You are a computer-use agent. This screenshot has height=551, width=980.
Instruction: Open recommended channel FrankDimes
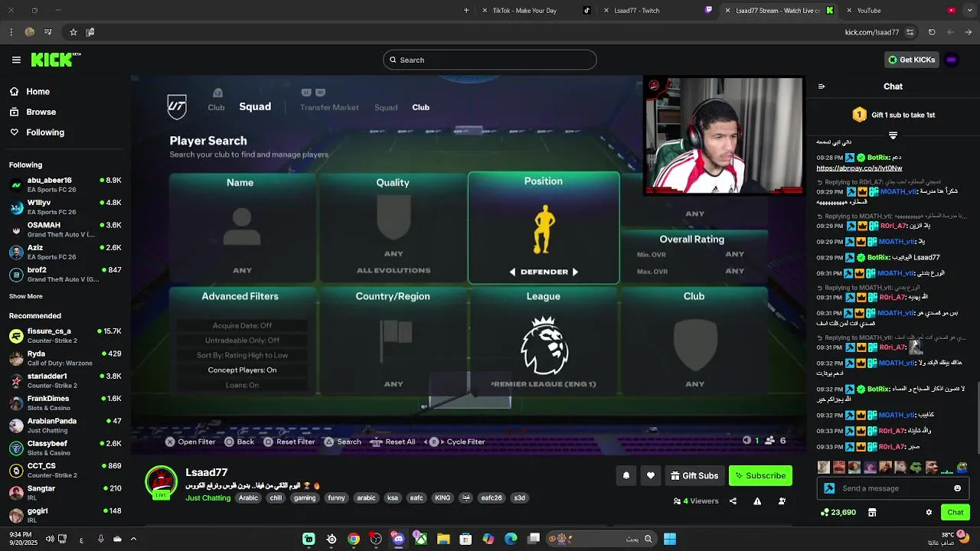[x=64, y=403]
